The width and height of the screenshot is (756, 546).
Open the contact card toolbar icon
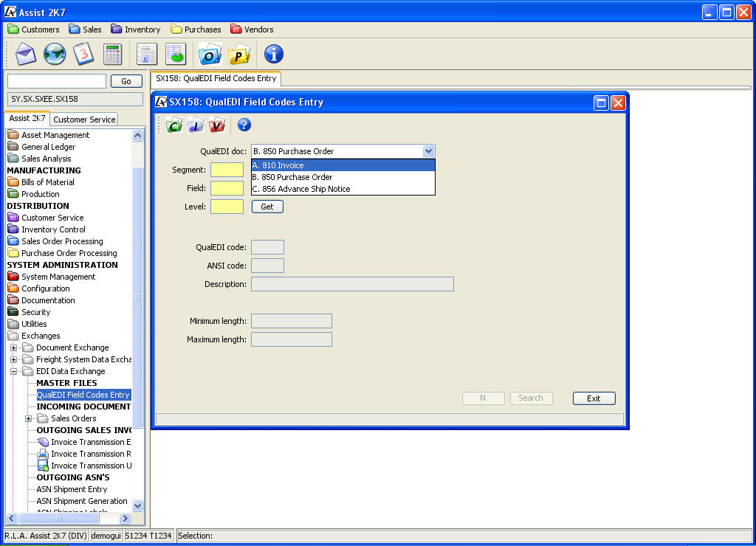click(147, 54)
